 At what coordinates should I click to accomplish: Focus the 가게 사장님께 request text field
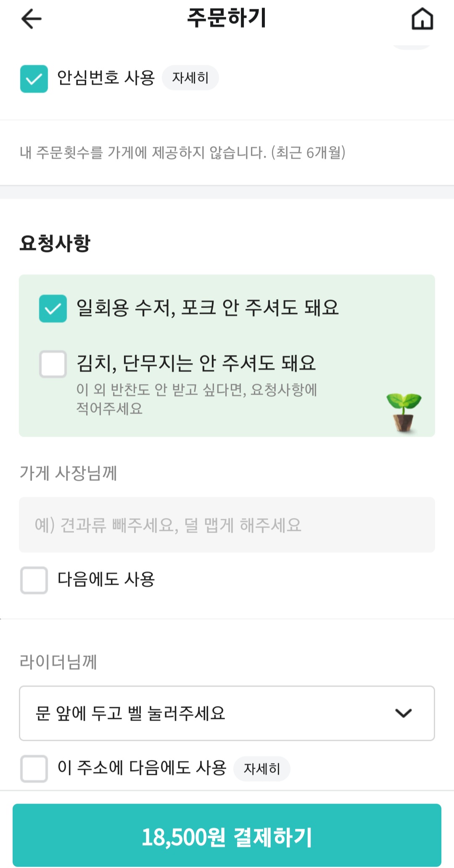227,525
